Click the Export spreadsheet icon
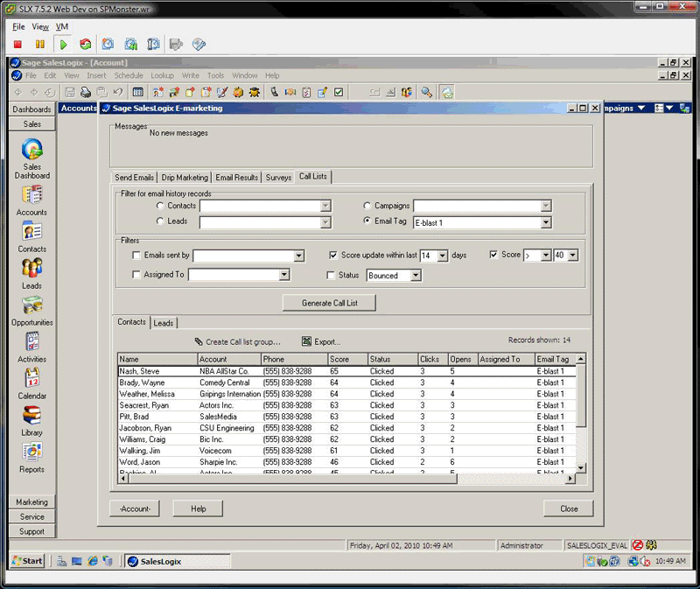 [x=306, y=341]
